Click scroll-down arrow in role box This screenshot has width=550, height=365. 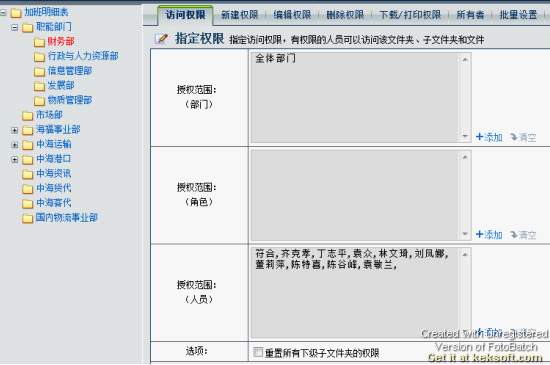coord(464,234)
